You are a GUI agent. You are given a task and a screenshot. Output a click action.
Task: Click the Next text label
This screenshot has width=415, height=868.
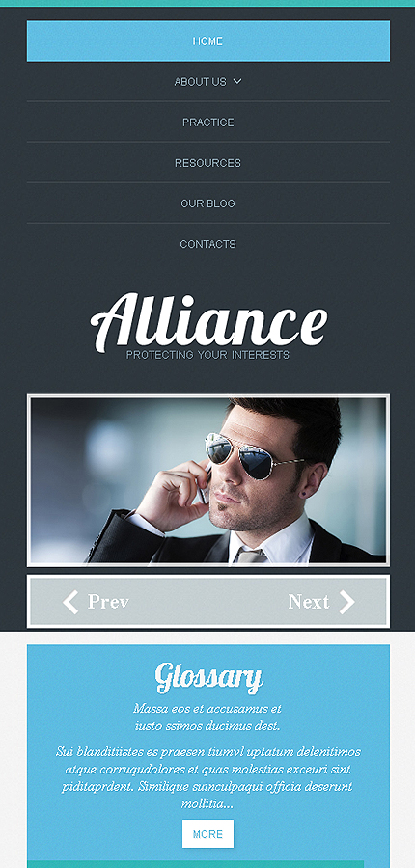click(309, 602)
